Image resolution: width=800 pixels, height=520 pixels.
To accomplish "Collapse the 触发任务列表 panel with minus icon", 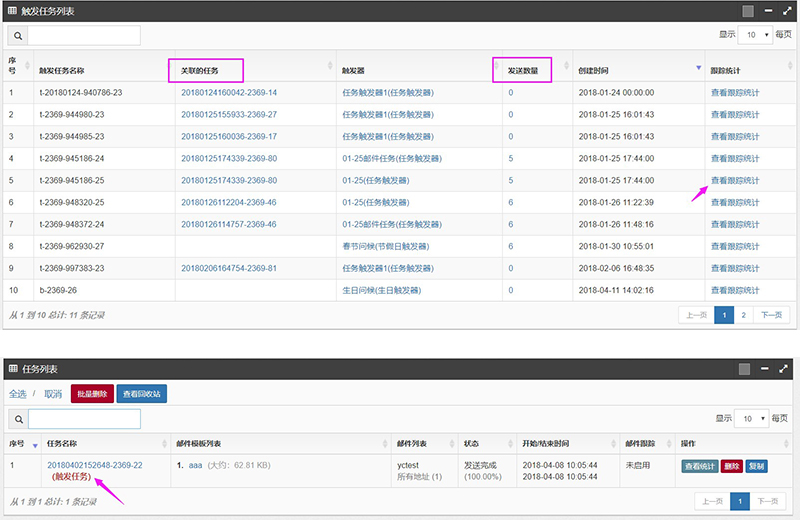I will pyautogui.click(x=768, y=11).
